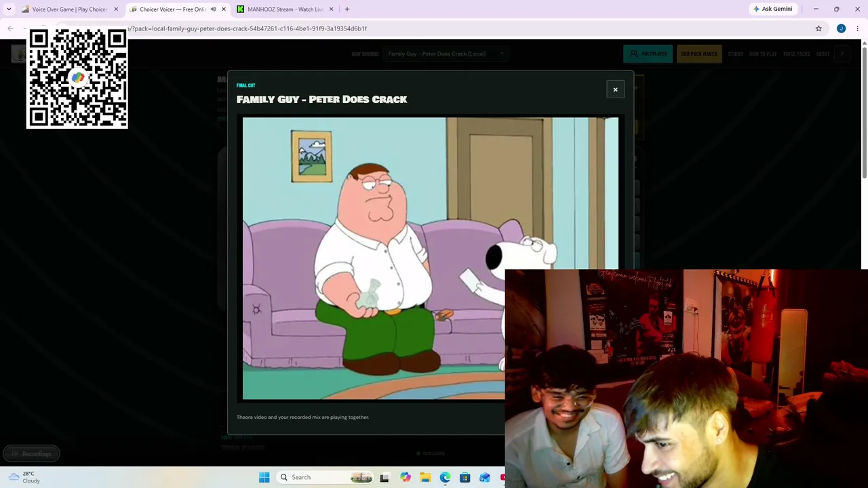Go to the Studio page
Screen dimensions: 868x488
pyautogui.click(x=735, y=54)
